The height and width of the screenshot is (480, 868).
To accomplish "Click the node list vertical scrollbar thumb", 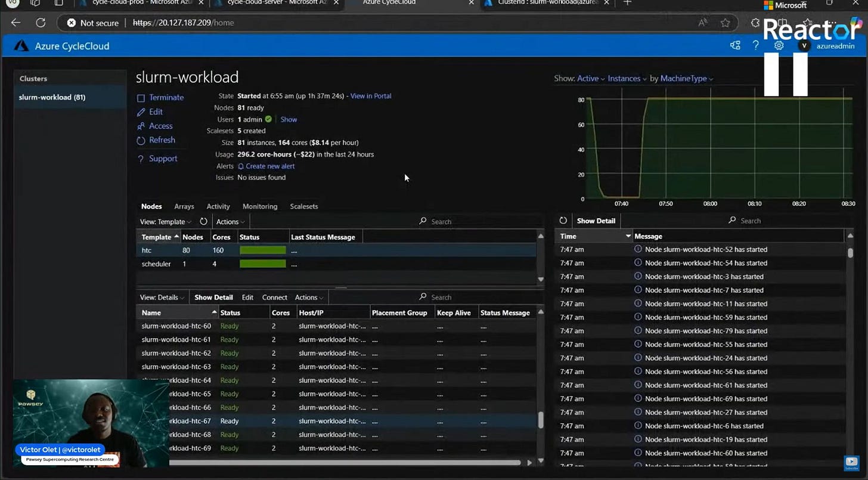I will [541, 420].
